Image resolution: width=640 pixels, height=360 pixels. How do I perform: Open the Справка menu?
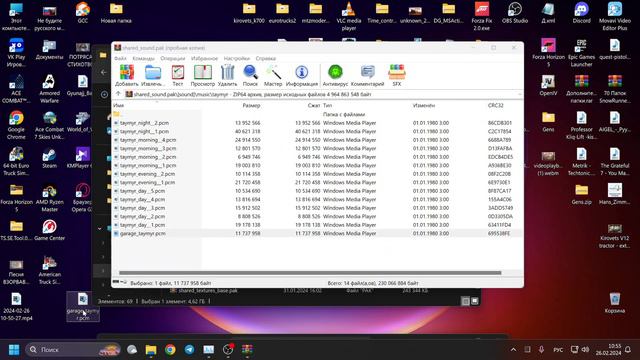point(266,58)
